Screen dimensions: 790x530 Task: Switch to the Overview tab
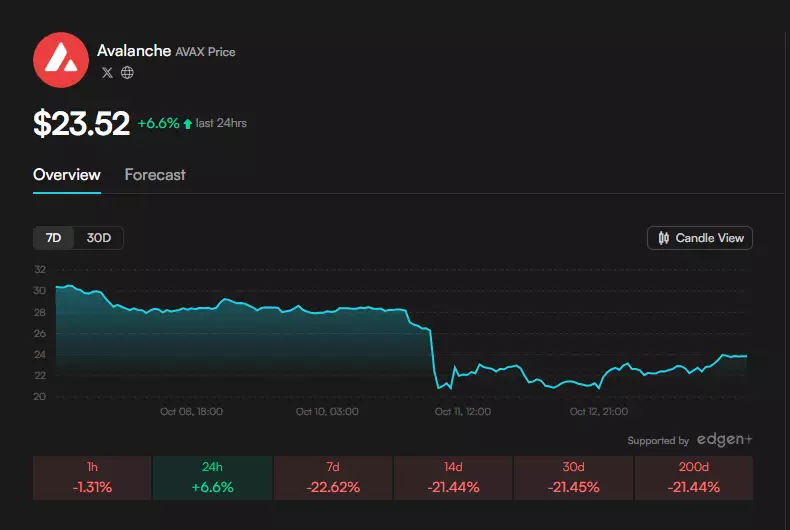pyautogui.click(x=67, y=175)
